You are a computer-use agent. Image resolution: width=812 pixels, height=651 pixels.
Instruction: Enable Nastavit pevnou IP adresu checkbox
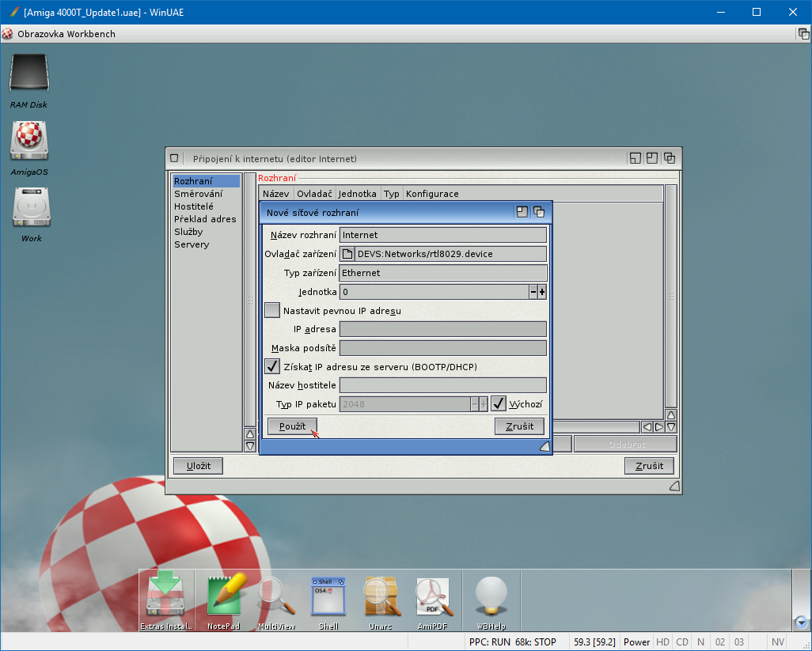coord(271,311)
